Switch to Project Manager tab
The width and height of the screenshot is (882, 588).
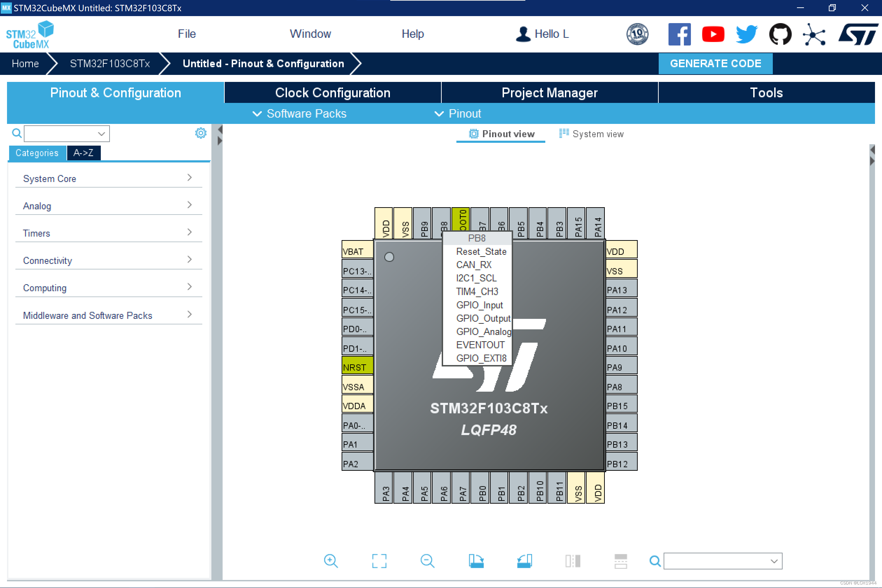tap(549, 93)
